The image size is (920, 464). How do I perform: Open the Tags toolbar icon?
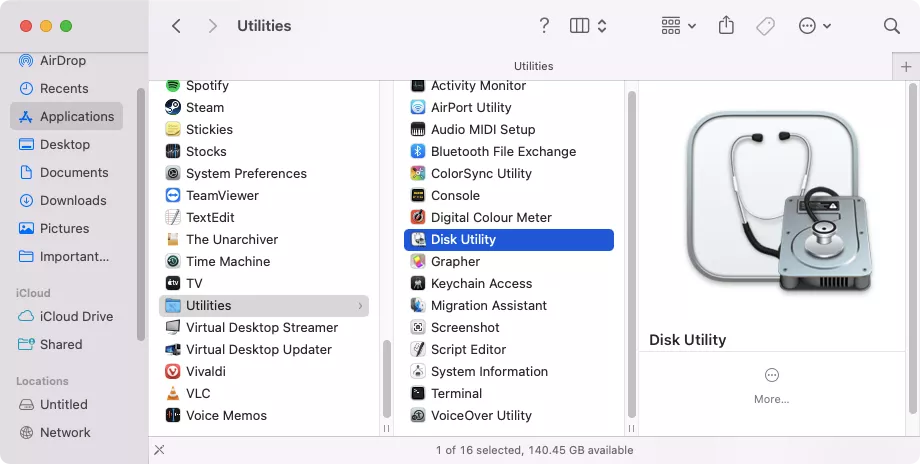pos(765,26)
